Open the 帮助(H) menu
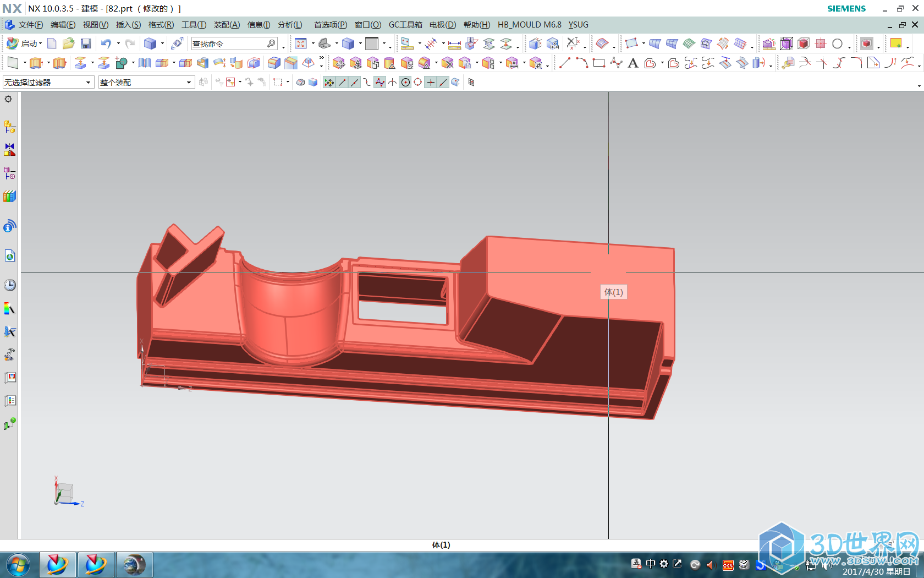This screenshot has height=578, width=924. click(x=476, y=25)
